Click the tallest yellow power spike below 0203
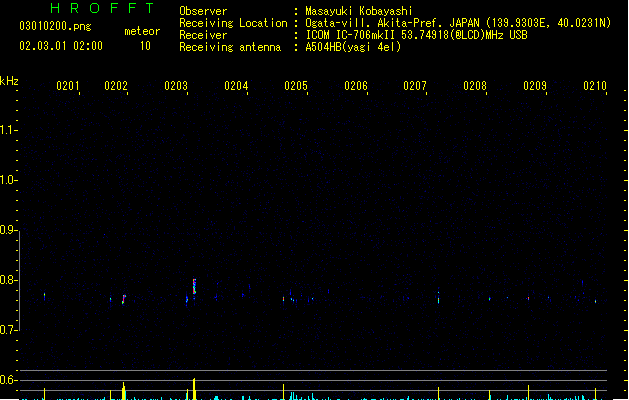Screen dimensions: 629x400 click(x=194, y=389)
